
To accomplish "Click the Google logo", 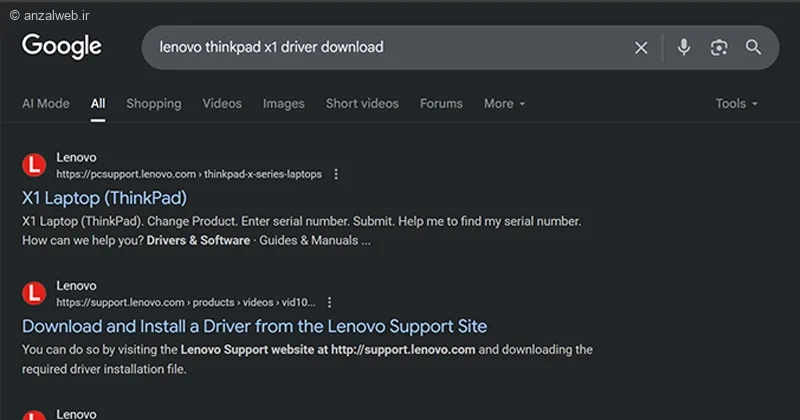I will coord(61,46).
